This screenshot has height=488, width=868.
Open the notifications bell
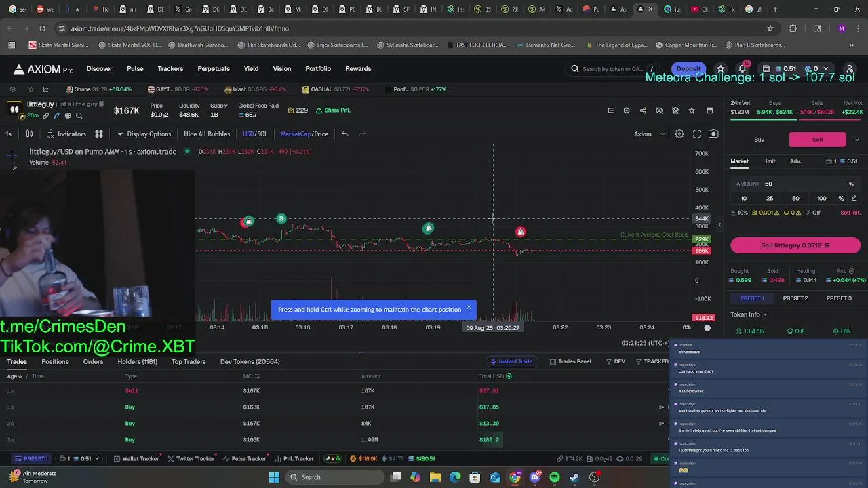743,68
